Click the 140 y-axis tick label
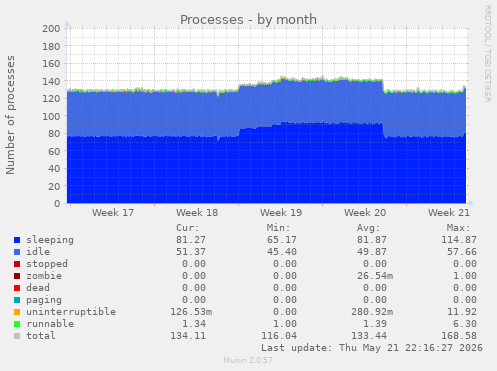The image size is (497, 371). tap(51, 81)
